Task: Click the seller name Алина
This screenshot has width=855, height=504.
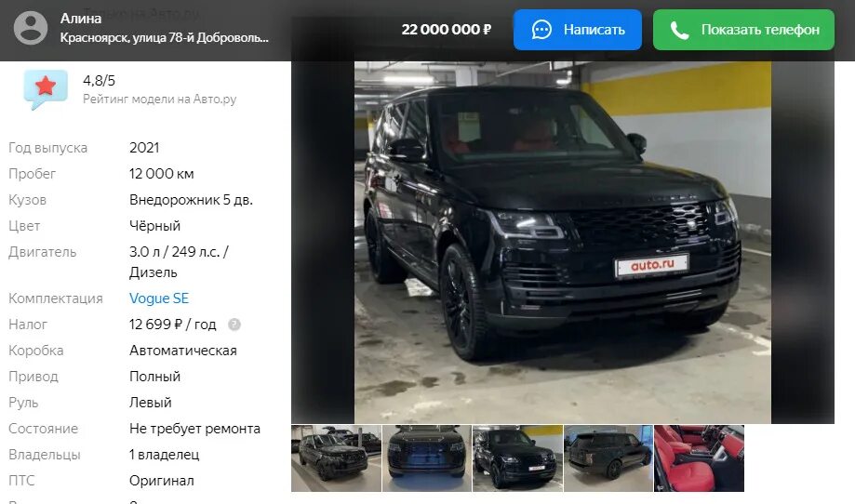Action: [81, 19]
